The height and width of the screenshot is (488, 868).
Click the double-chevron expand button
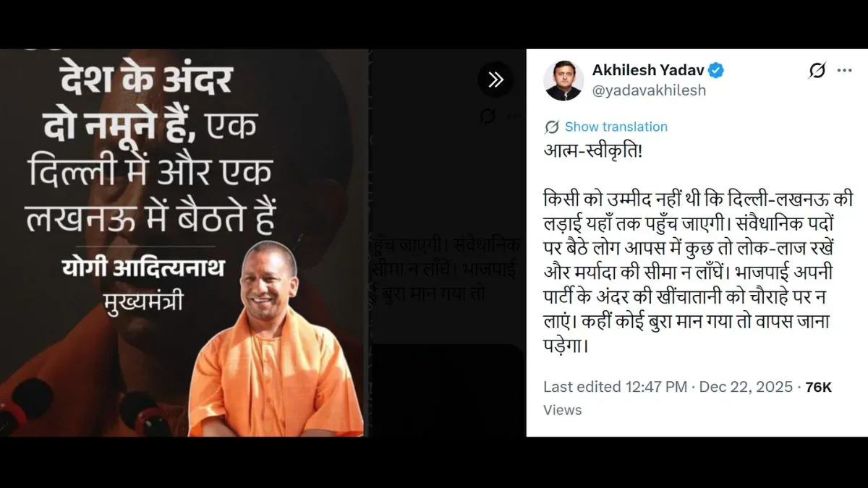coord(495,79)
